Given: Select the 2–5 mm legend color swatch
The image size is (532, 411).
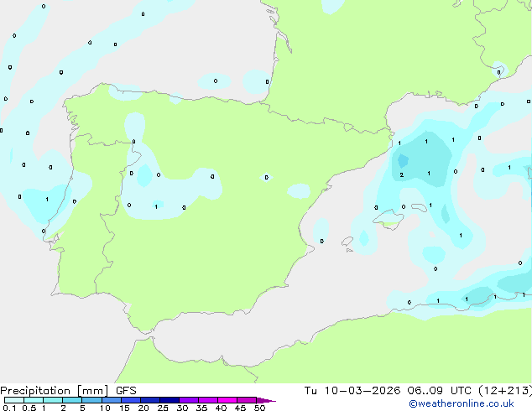Looking at the screenshot, I should coord(72,400).
